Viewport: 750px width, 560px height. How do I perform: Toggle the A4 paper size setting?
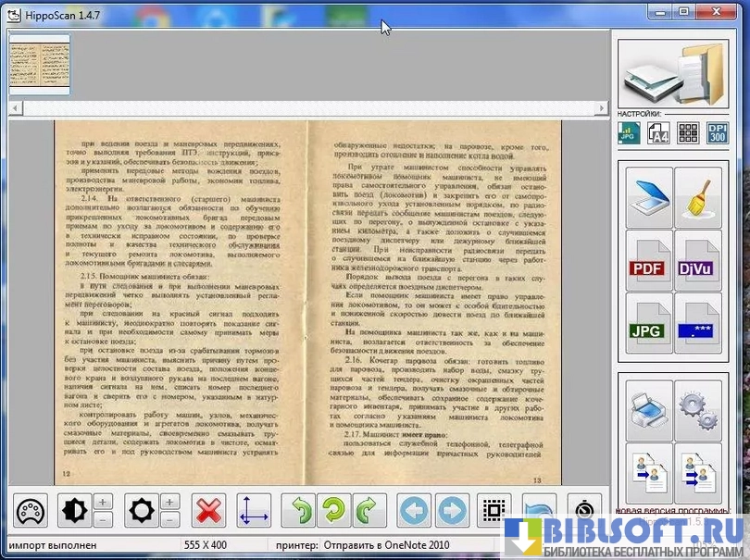658,133
